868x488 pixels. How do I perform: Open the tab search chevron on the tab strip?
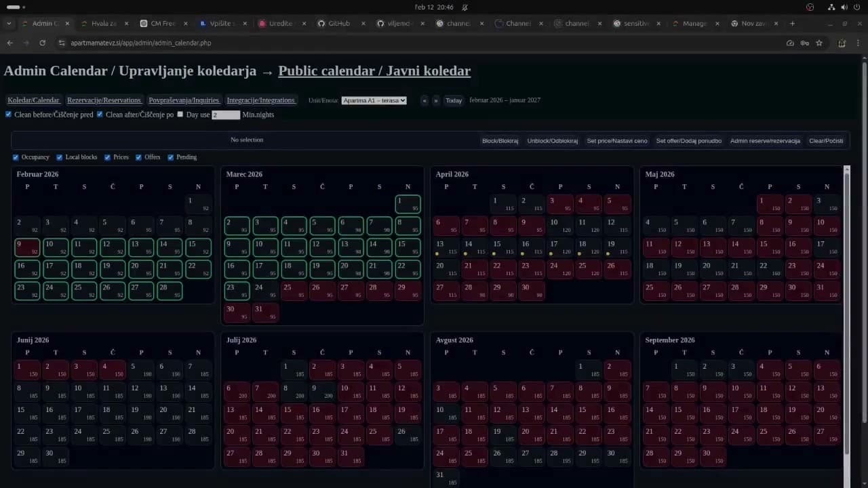click(x=9, y=22)
